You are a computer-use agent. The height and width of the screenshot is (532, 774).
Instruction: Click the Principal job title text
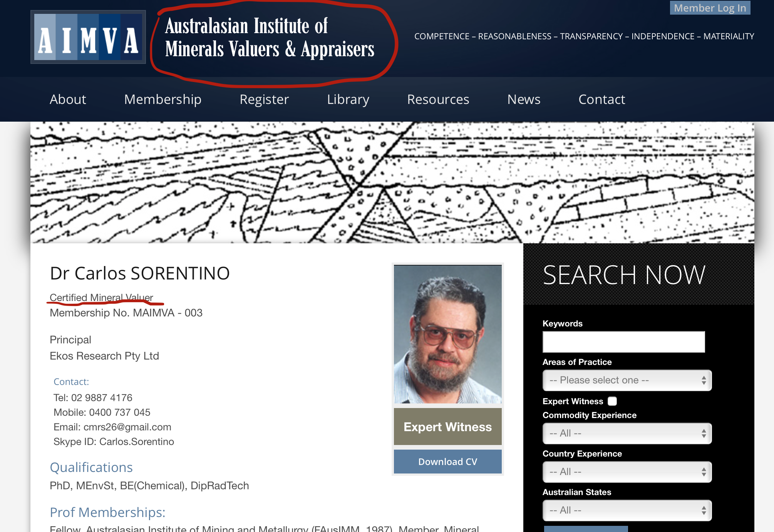pyautogui.click(x=70, y=340)
